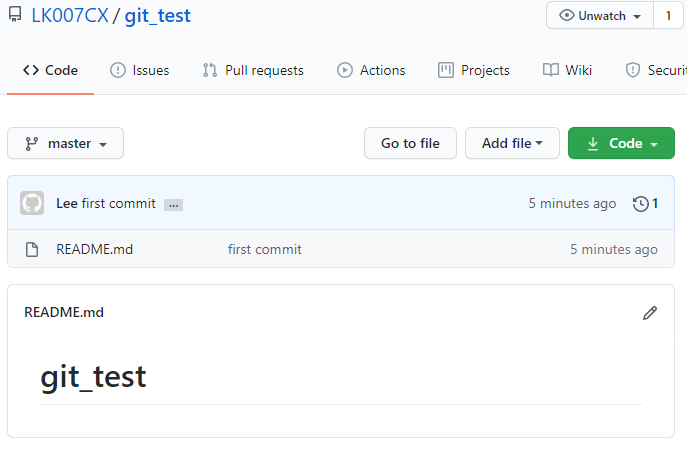The image size is (687, 453).
Task: Open the Pull requests tab
Action: [x=253, y=70]
